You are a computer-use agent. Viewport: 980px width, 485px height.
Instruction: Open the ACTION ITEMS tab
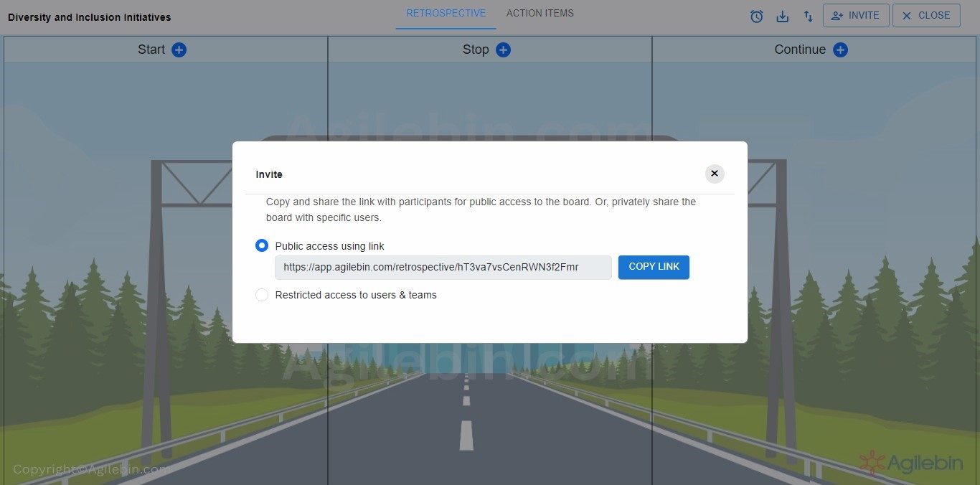coord(540,12)
